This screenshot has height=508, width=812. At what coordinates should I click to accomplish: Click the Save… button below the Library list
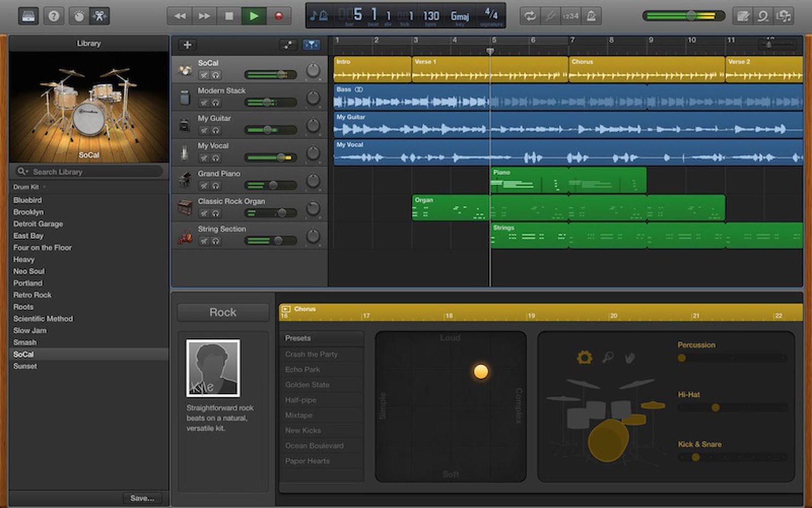[143, 498]
